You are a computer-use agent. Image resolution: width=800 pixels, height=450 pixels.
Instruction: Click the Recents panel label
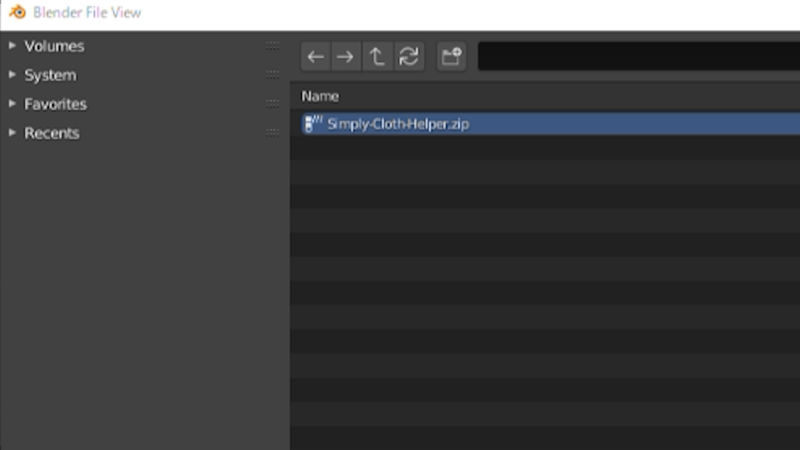(52, 133)
